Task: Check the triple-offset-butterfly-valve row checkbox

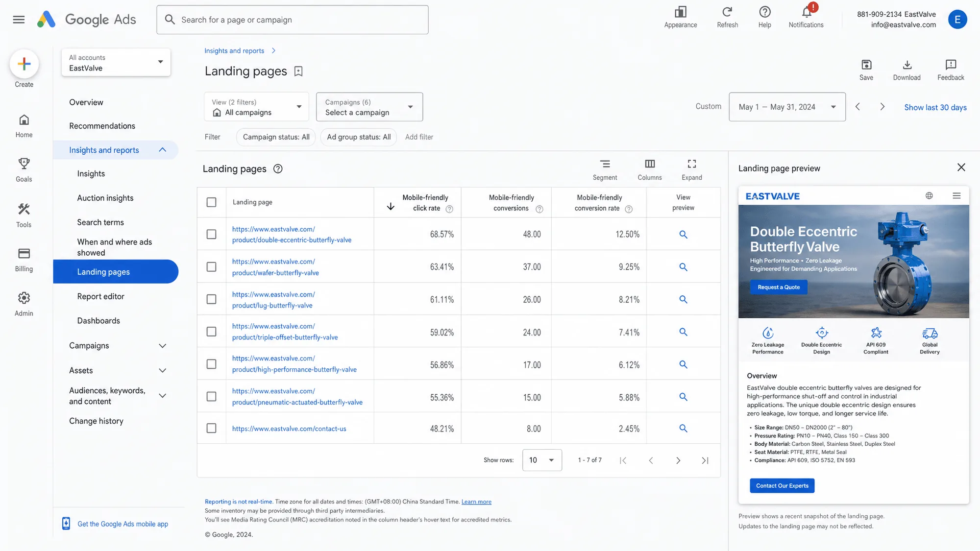Action: pyautogui.click(x=211, y=332)
